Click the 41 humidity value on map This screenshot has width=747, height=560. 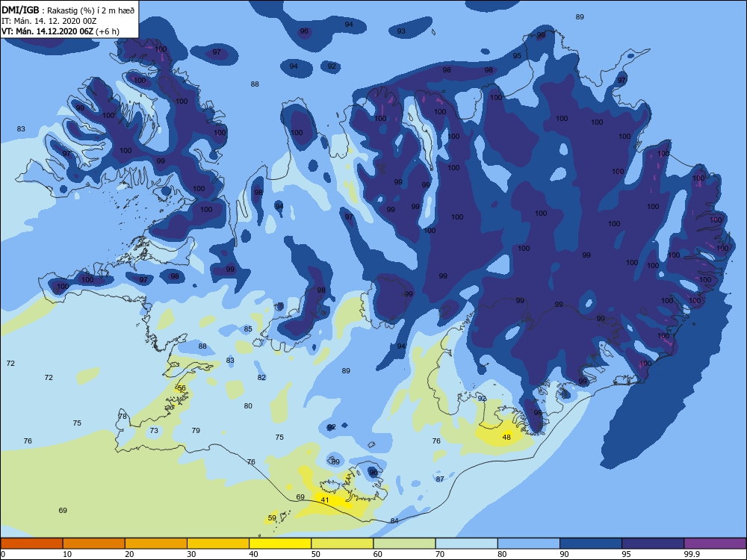pyautogui.click(x=325, y=500)
